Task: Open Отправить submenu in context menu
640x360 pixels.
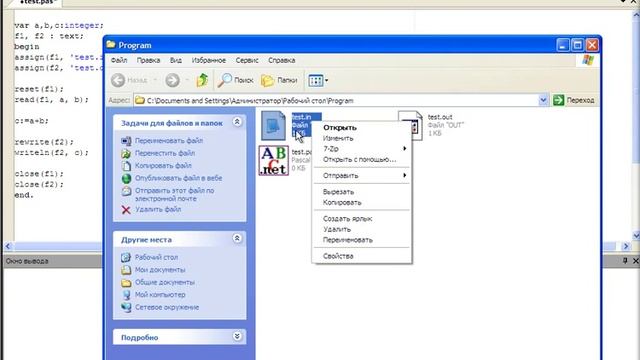Action: (362, 176)
